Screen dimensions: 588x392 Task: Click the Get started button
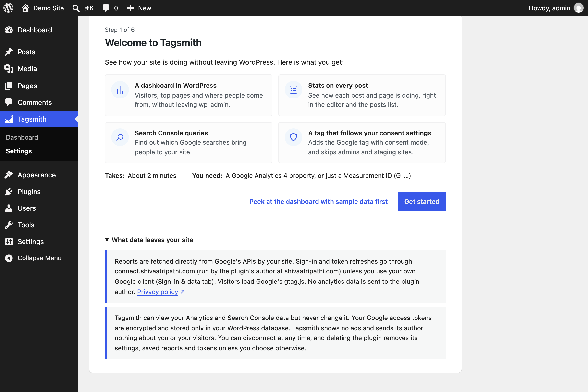click(422, 201)
